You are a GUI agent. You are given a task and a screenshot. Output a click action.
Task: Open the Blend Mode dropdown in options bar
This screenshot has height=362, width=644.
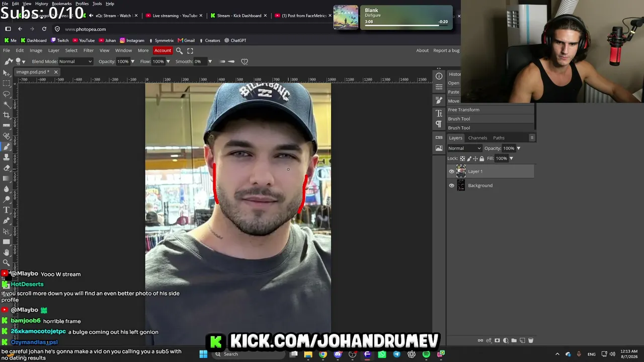[x=75, y=62]
